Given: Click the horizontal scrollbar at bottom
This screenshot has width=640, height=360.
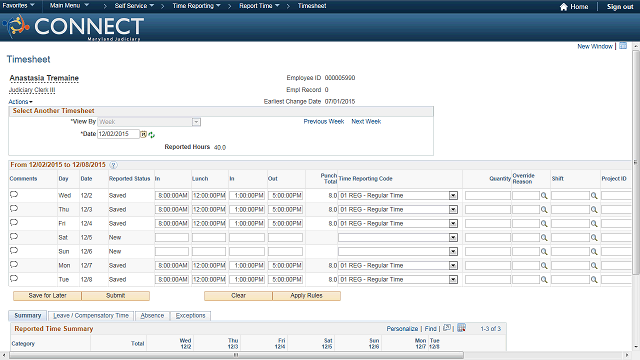Looking at the screenshot, I should (236, 355).
